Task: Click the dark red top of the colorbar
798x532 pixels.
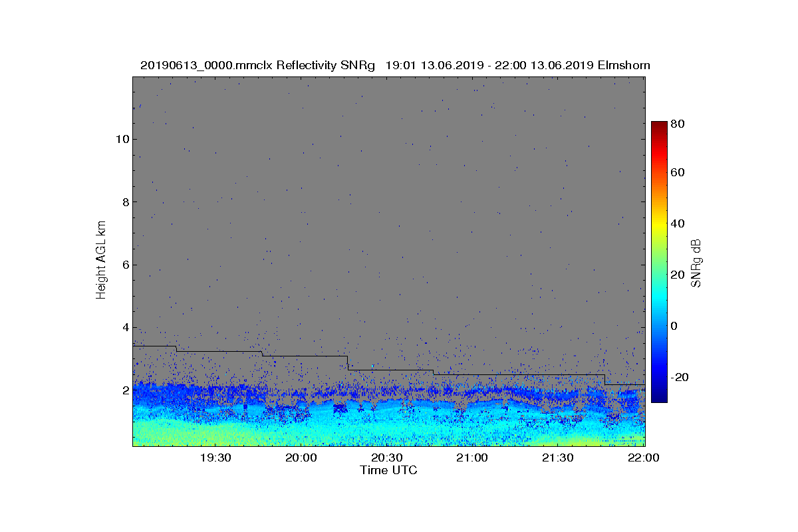Action: tap(659, 125)
